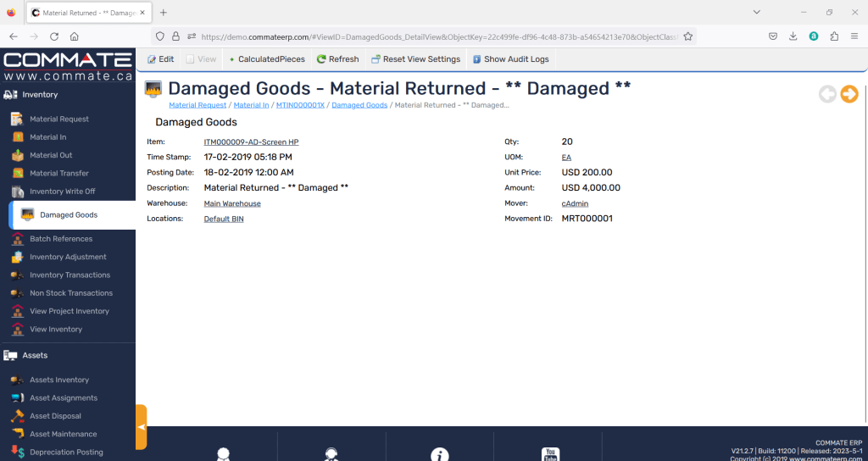Open Inventory Write Off page
The height and width of the screenshot is (461, 868).
coord(62,192)
